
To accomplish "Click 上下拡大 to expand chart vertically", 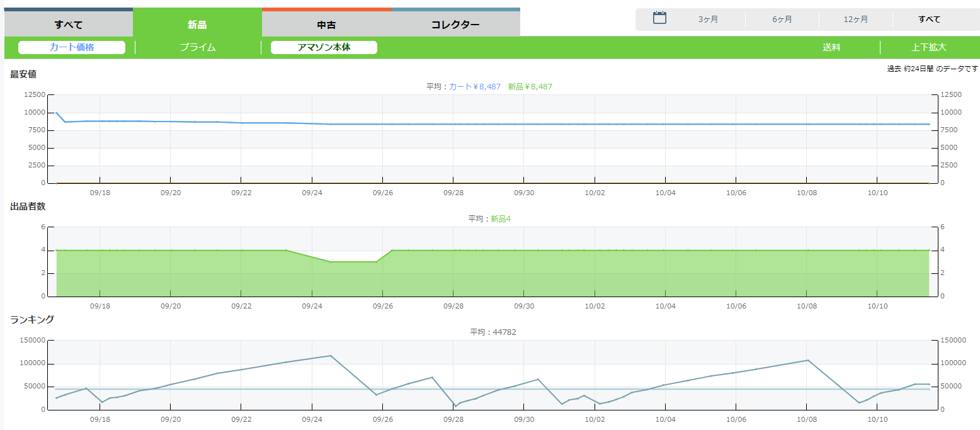I will [928, 47].
